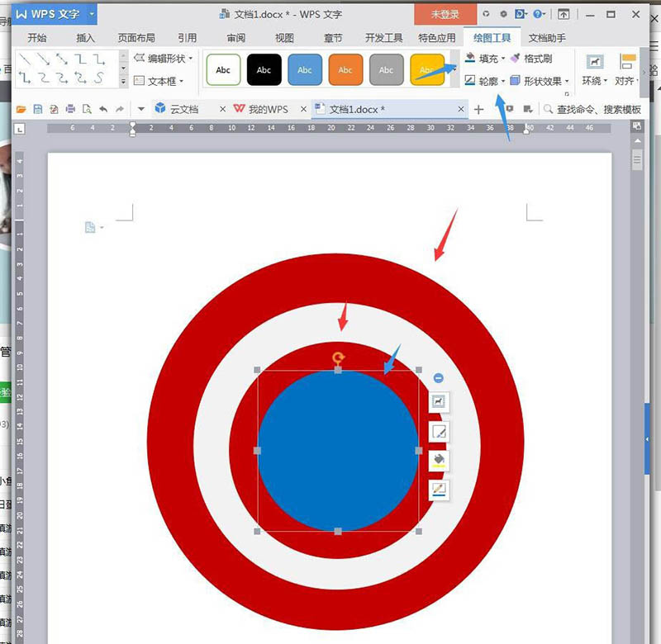This screenshot has width=661, height=644.
Task: Open the 引用 ribbon tab
Action: 188,38
